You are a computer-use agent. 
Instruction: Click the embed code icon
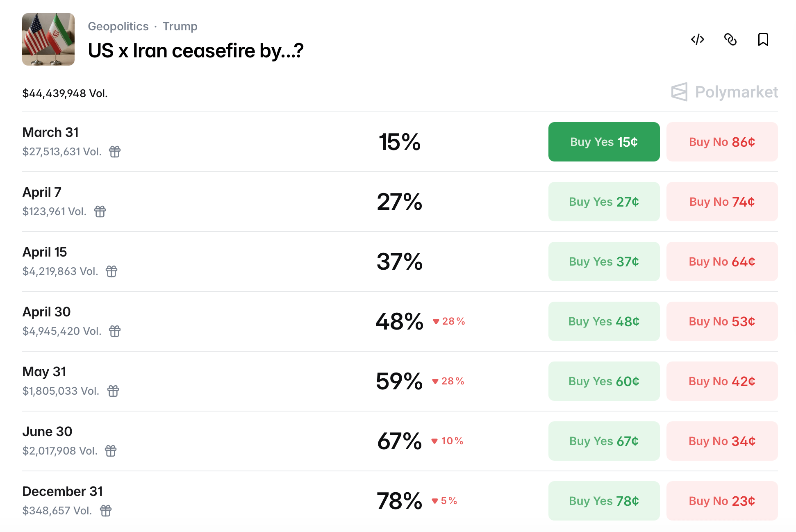tap(697, 39)
